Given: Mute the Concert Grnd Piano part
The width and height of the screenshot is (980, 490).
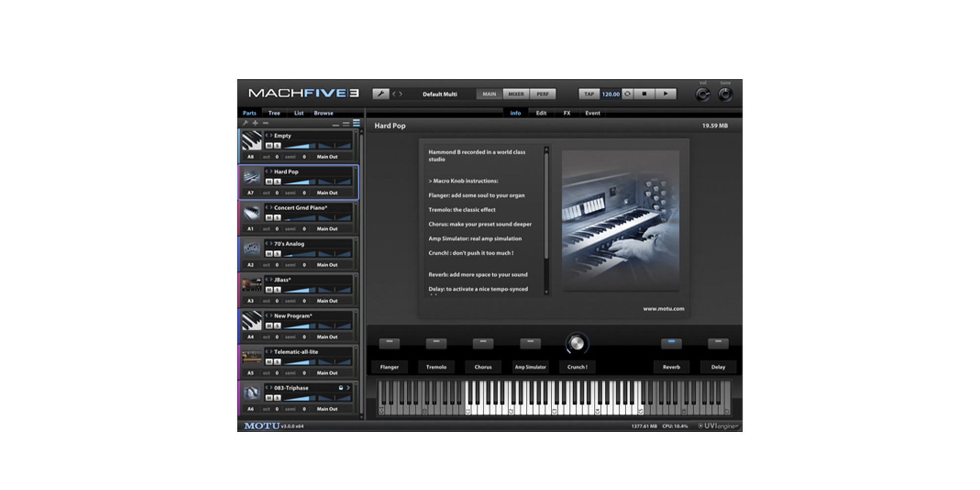Looking at the screenshot, I should [269, 218].
